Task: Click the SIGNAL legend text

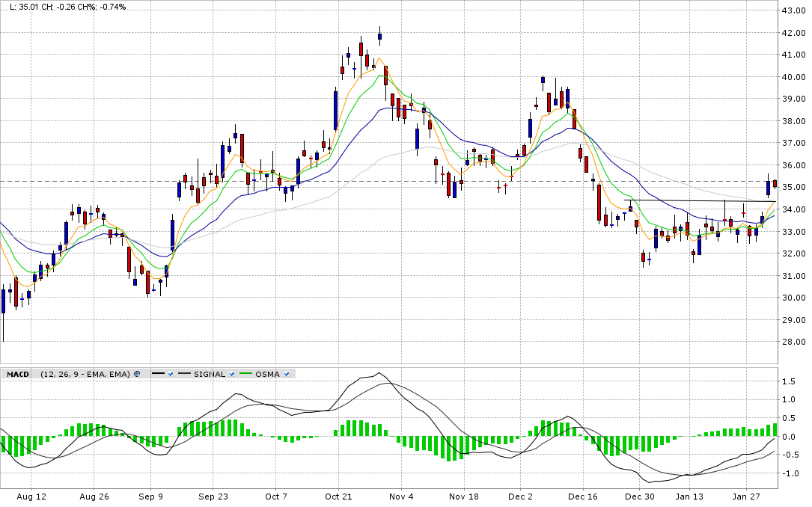Action: [210, 374]
